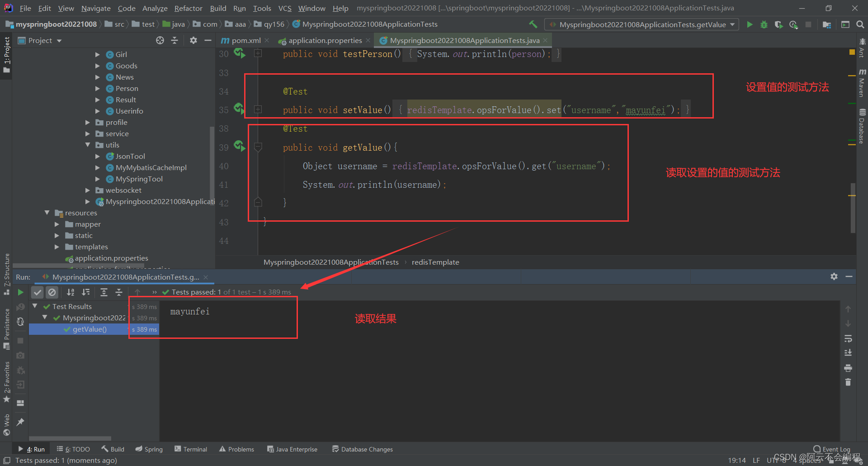Screen dimensions: 868x466
Task: Open the Run panel settings gear
Action: pyautogui.click(x=834, y=276)
